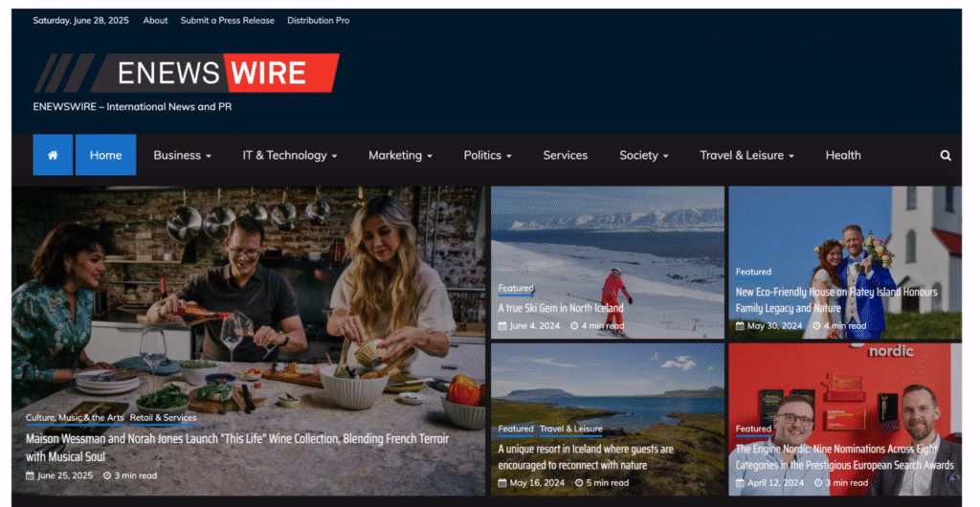This screenshot has width=980, height=507.
Task: Expand the Marketing menu
Action: point(400,155)
